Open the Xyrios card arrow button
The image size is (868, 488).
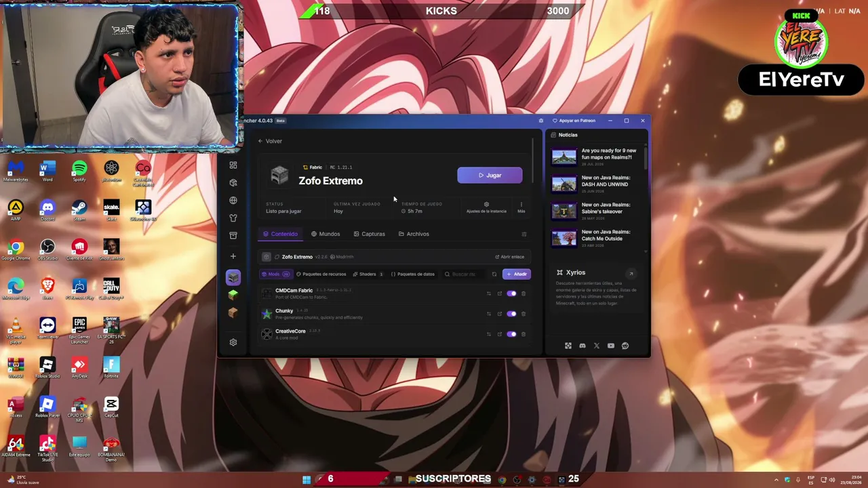point(631,274)
